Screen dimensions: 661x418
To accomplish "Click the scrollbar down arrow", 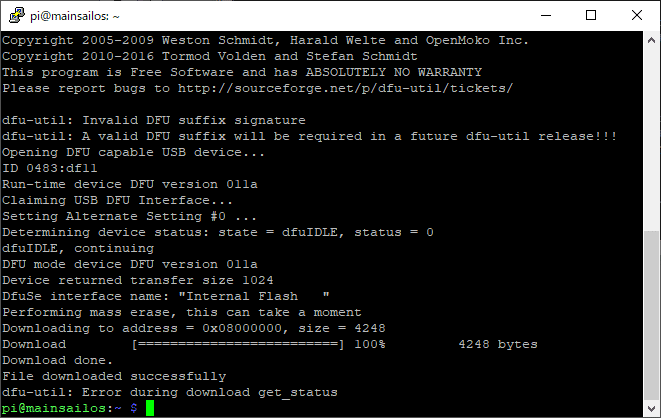I will click(652, 409).
